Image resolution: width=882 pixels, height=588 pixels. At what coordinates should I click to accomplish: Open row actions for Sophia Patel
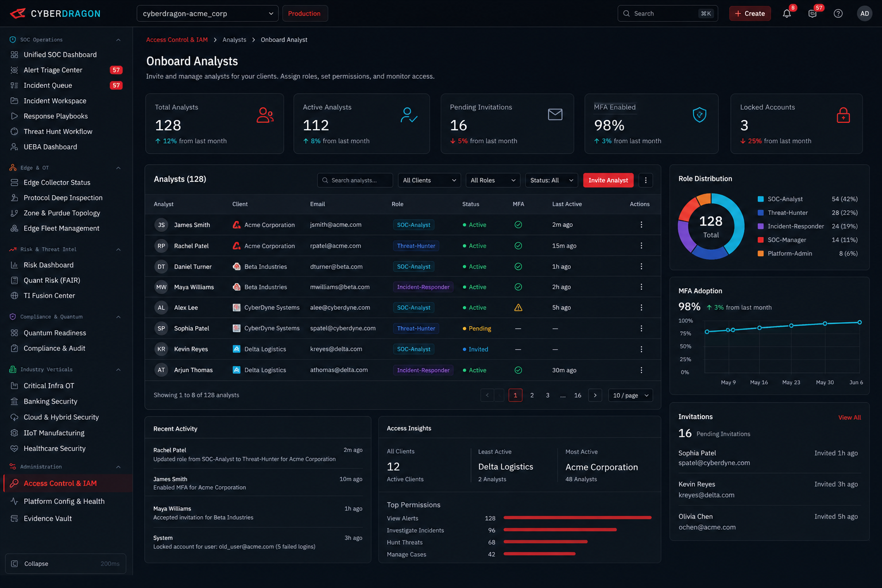[641, 328]
